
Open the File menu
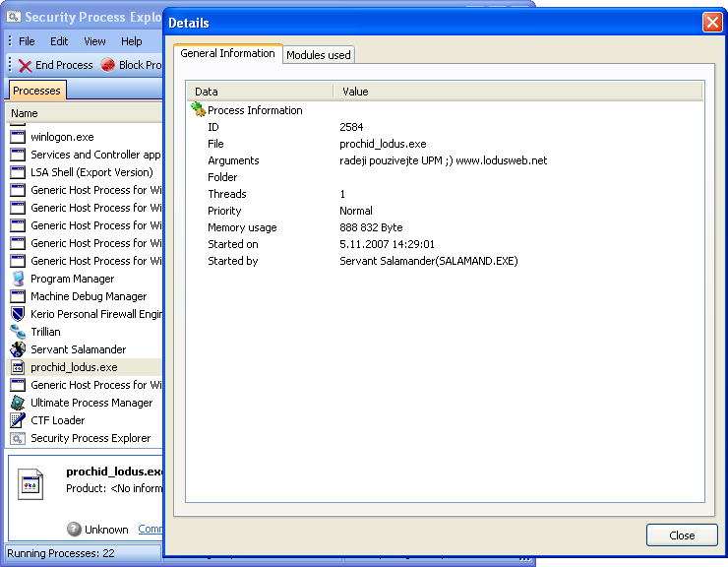(x=27, y=41)
